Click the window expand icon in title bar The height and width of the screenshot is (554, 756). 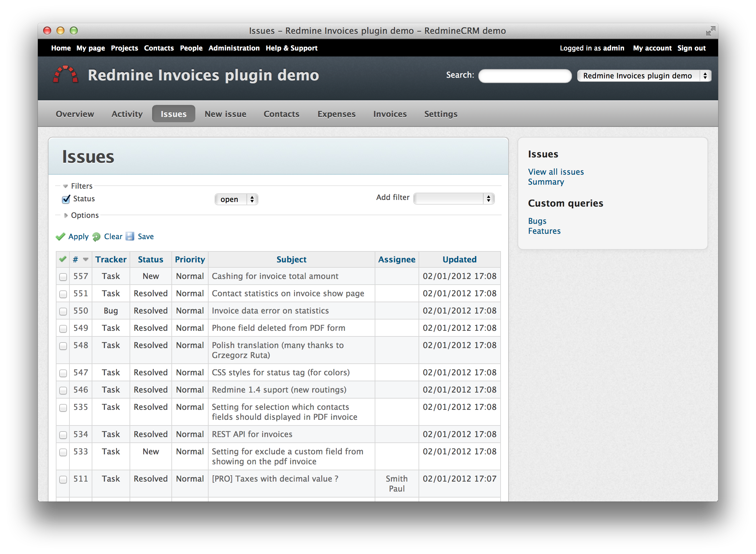pos(710,31)
